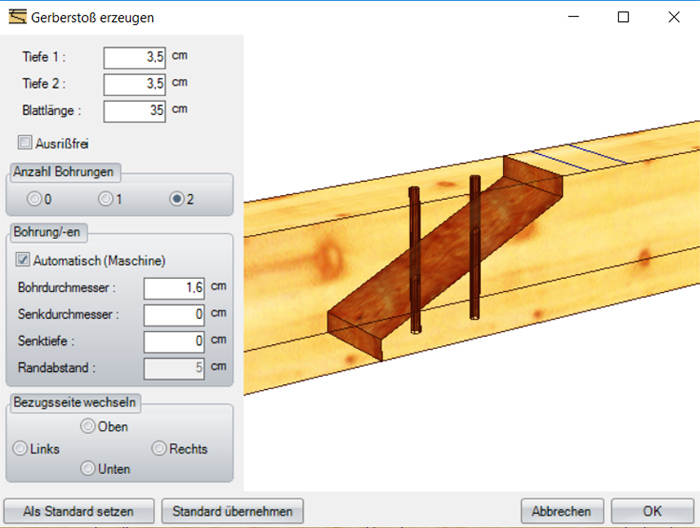Choose Oben as reference side
The height and width of the screenshot is (528, 700).
[x=88, y=426]
